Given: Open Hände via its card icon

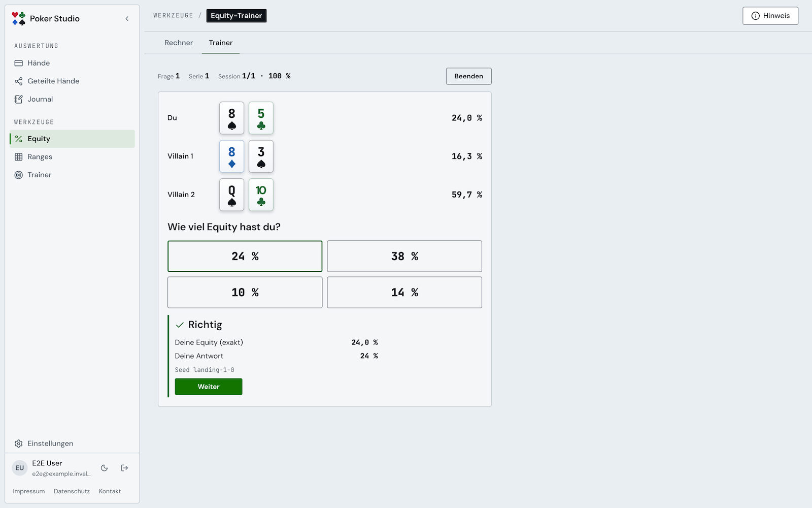Looking at the screenshot, I should click(19, 63).
